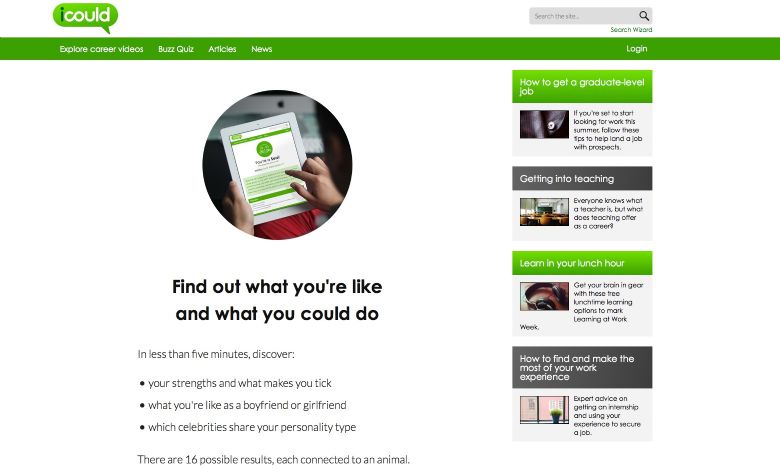Open the Articles section
Viewport: 780px width, 472px height.
point(222,49)
